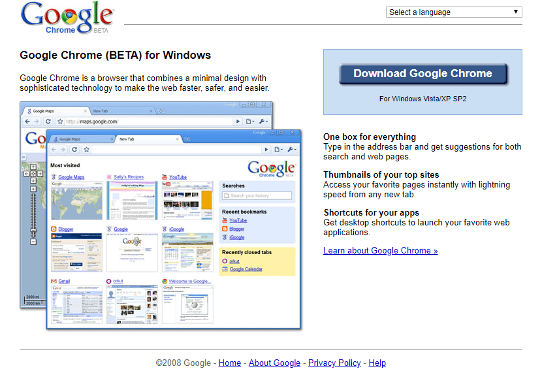The image size is (542, 392).
Task: Click the Google Chrome BETA logo
Action: click(x=67, y=18)
